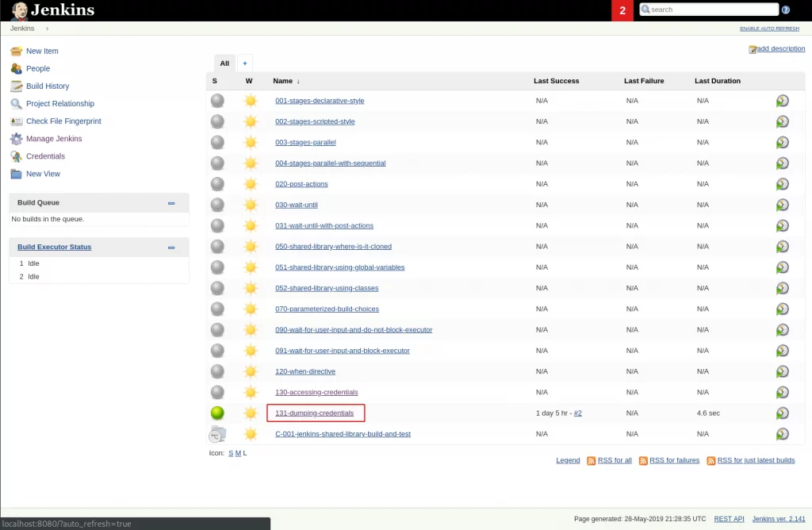Click the RSS for just latest builds link
The width and height of the screenshot is (812, 530).
pos(756,460)
